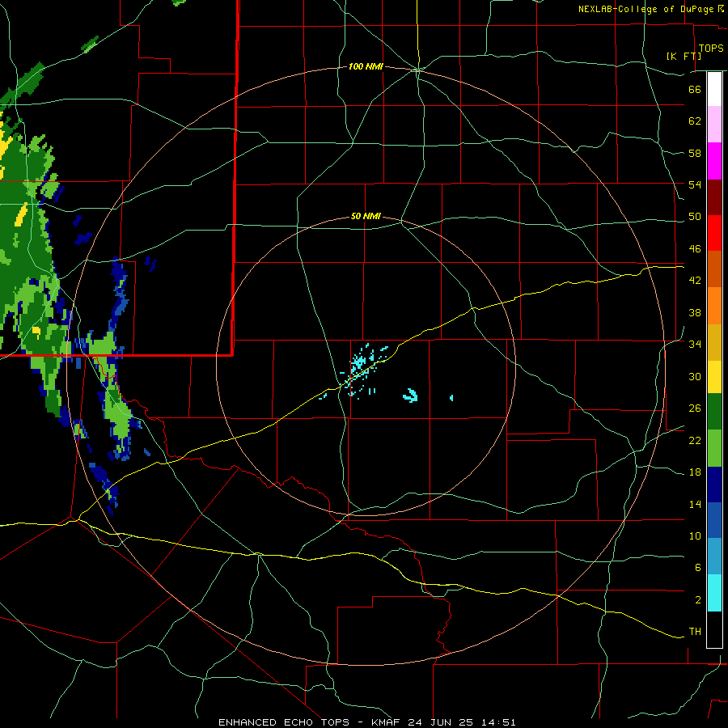This screenshot has height=728, width=728.
Task: Click the 46 value on the legend
Action: coord(695,248)
